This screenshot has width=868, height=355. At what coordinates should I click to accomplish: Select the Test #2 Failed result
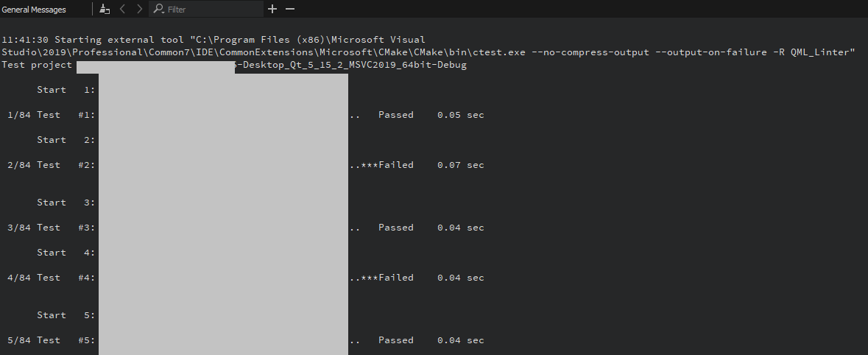[395, 165]
